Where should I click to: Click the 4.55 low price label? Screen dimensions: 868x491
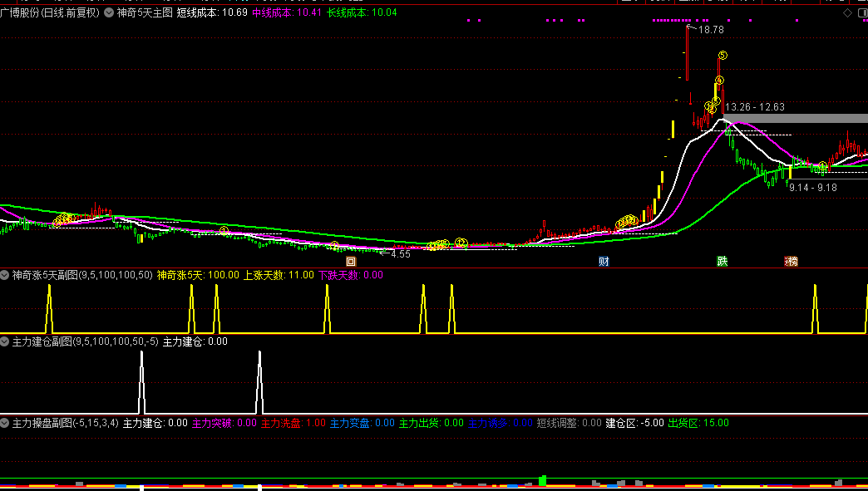(x=400, y=254)
